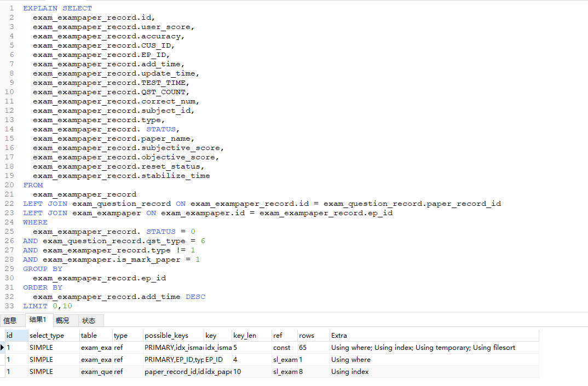
Task: Click line number 33 in the gutter
Action: tap(9, 306)
